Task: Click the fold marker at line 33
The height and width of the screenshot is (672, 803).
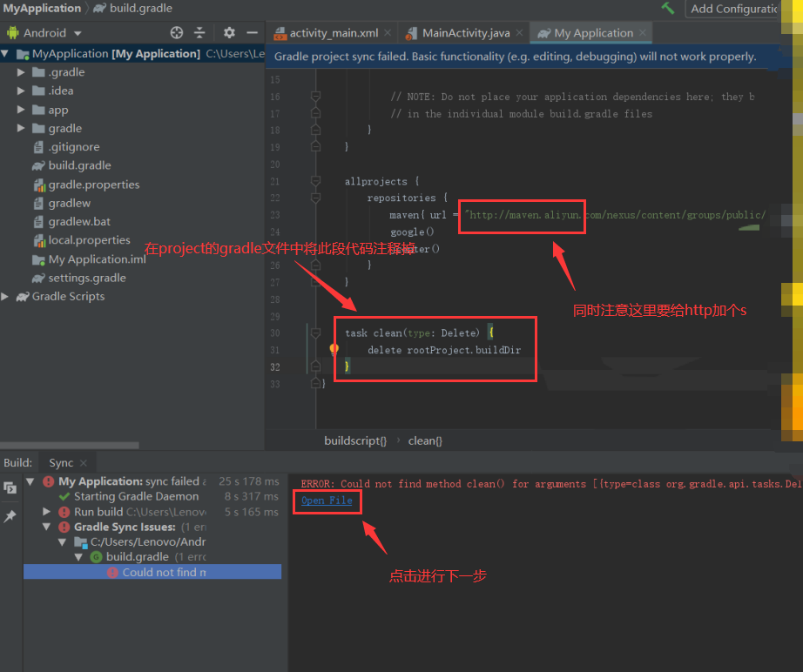Action: (316, 383)
